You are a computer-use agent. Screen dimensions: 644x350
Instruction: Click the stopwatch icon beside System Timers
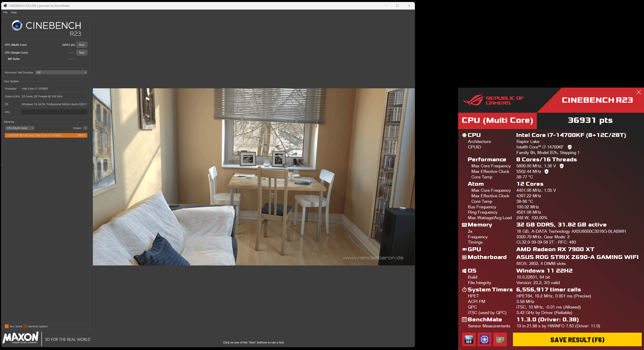coord(464,290)
